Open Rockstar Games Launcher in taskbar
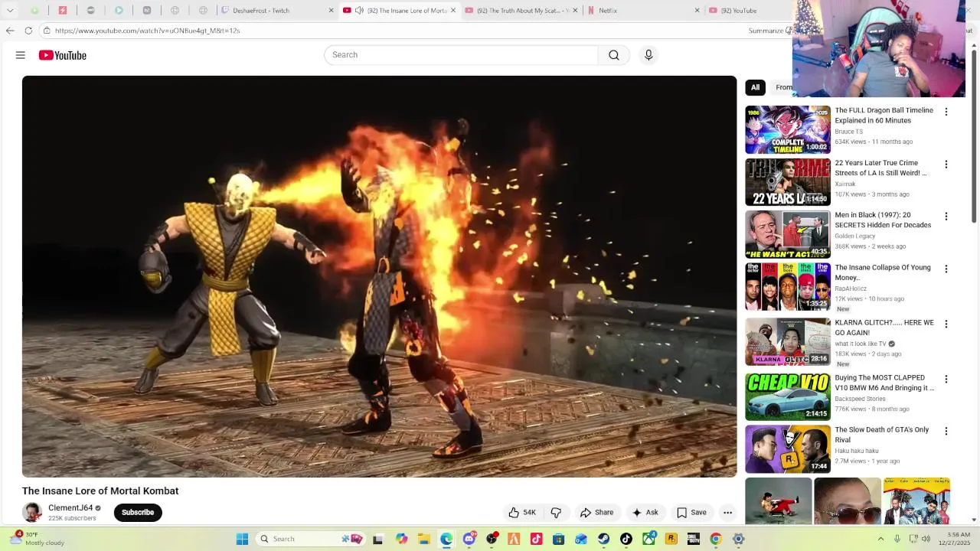The height and width of the screenshot is (551, 980). point(671,539)
